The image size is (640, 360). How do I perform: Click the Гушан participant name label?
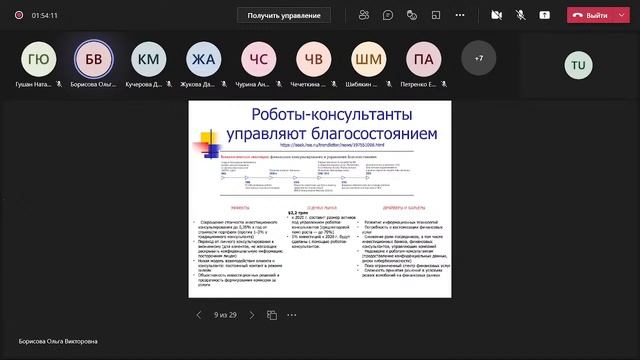pyautogui.click(x=33, y=84)
